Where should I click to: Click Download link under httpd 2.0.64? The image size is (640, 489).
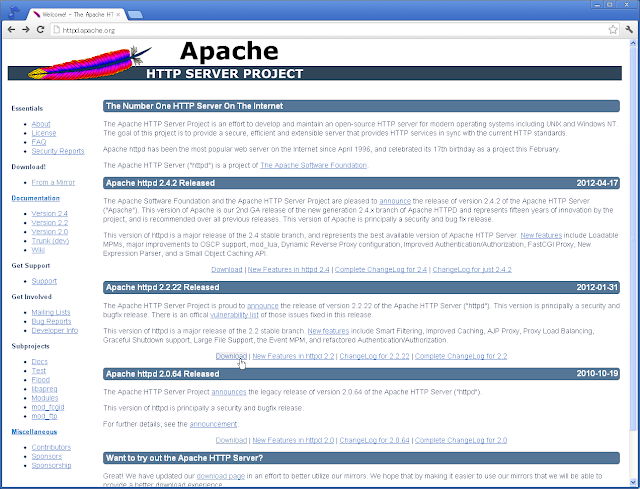pyautogui.click(x=231, y=440)
